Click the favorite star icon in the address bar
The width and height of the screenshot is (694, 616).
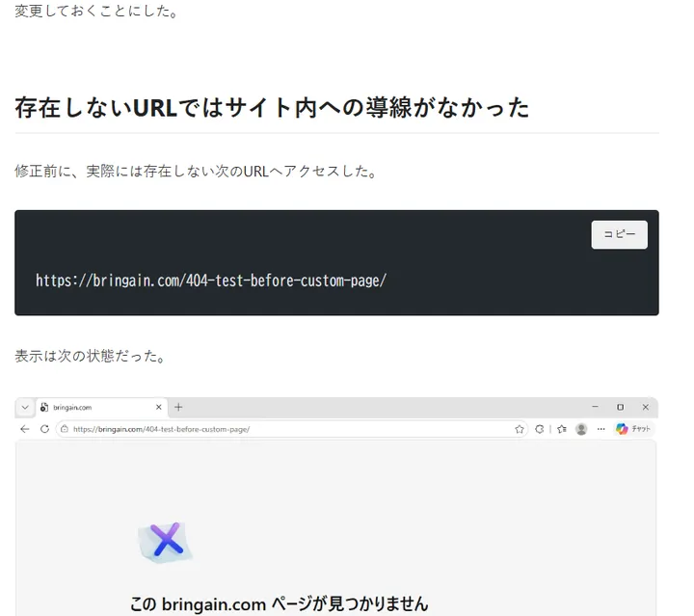(x=520, y=429)
